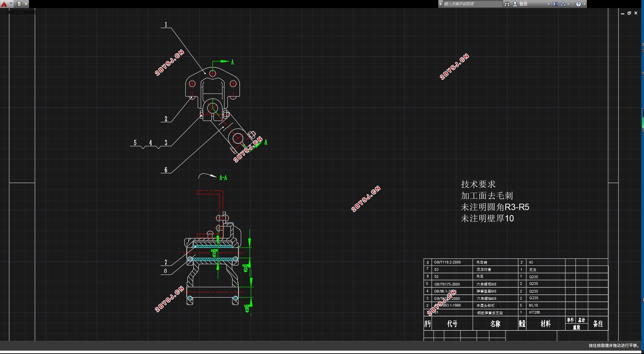This screenshot has width=644, height=354.
Task: Click the 登录 sign-in button
Action: click(x=523, y=4)
